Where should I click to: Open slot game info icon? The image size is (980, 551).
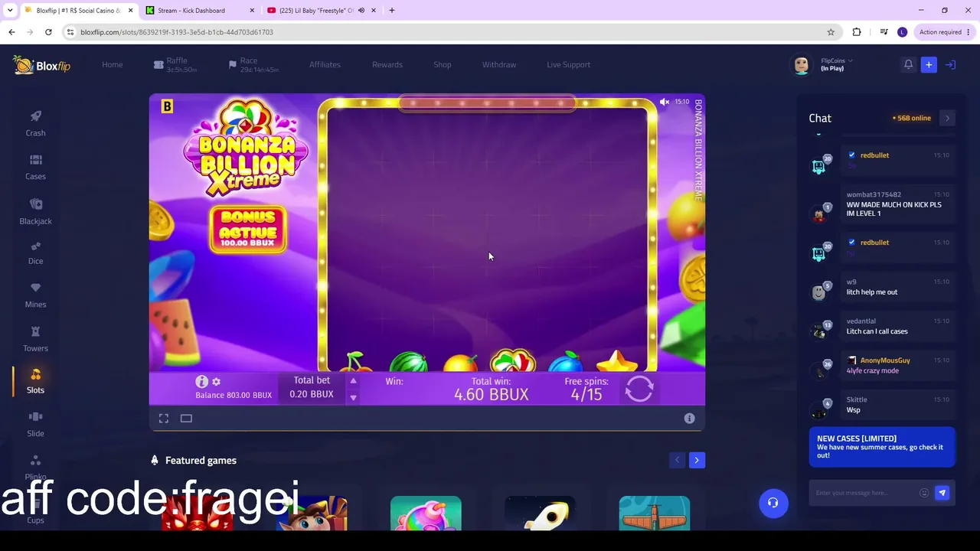tap(201, 381)
